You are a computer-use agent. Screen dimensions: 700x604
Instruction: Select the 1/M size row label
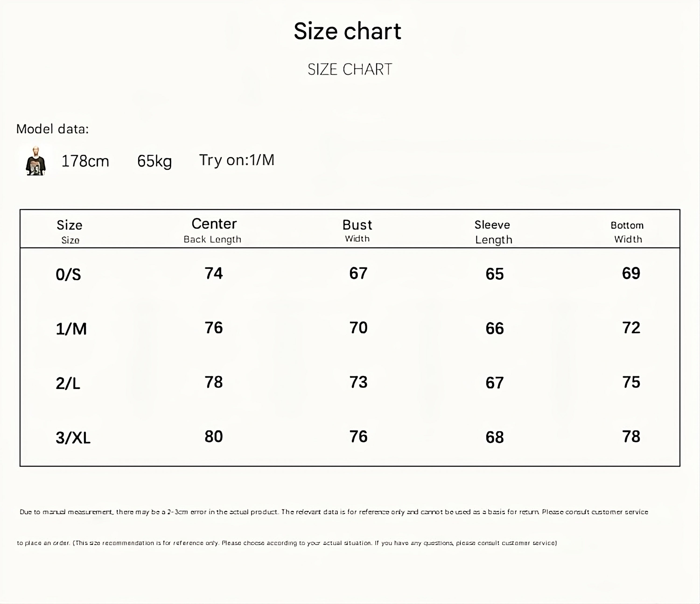(x=71, y=329)
